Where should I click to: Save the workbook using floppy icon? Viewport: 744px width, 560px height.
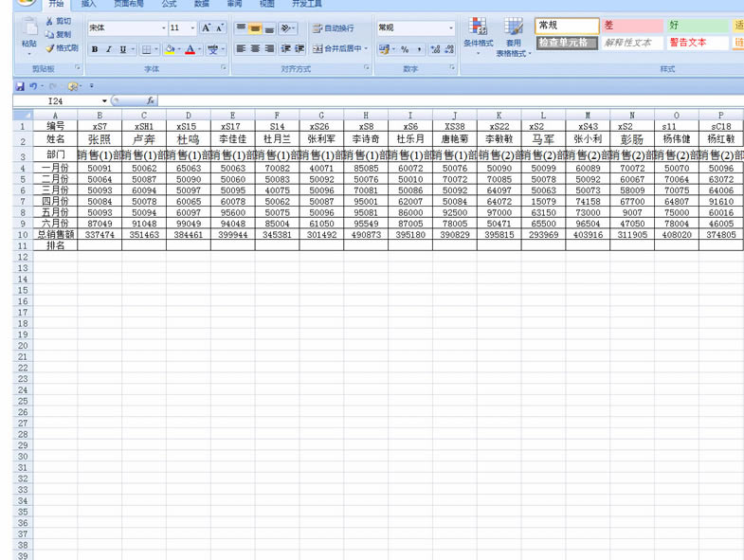pyautogui.click(x=20, y=86)
